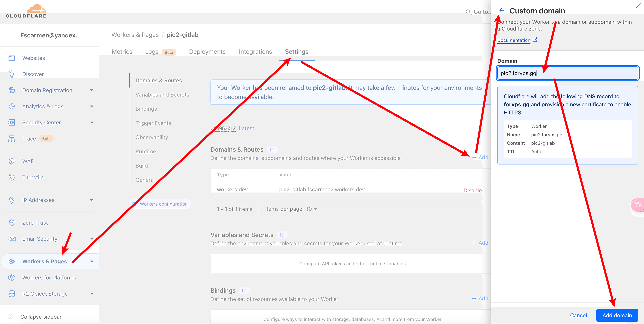The width and height of the screenshot is (644, 324).
Task: Click the R2 Object Storage database icon
Action: point(12,294)
